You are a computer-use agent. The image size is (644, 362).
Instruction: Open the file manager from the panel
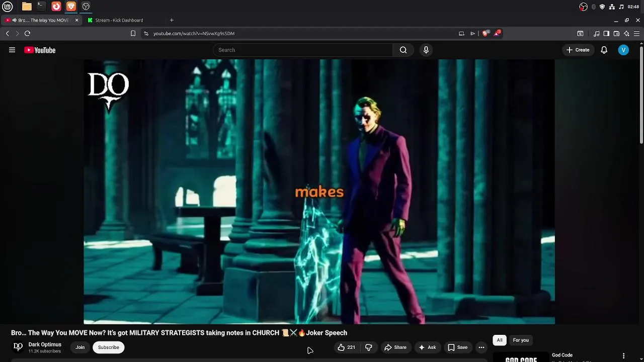click(27, 7)
